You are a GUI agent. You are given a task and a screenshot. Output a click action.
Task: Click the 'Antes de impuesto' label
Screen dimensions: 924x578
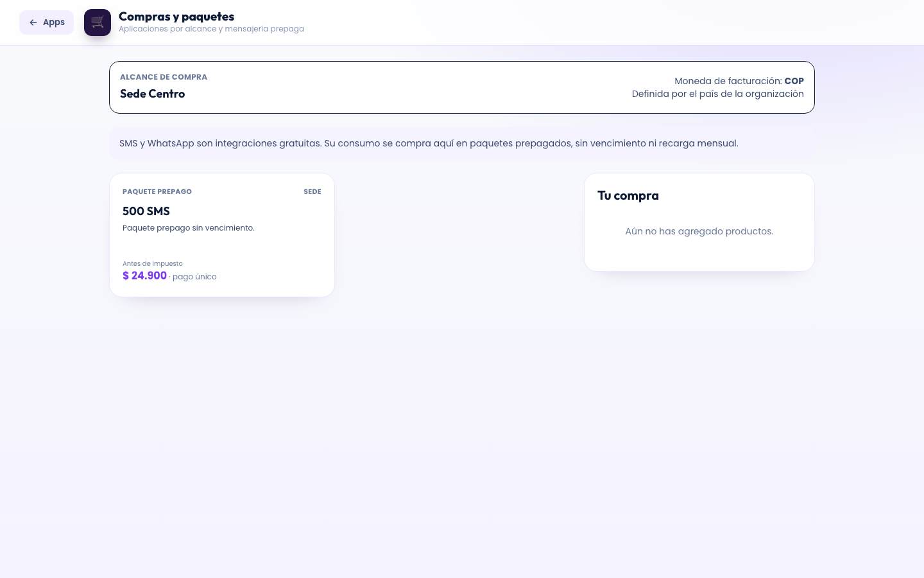point(153,263)
